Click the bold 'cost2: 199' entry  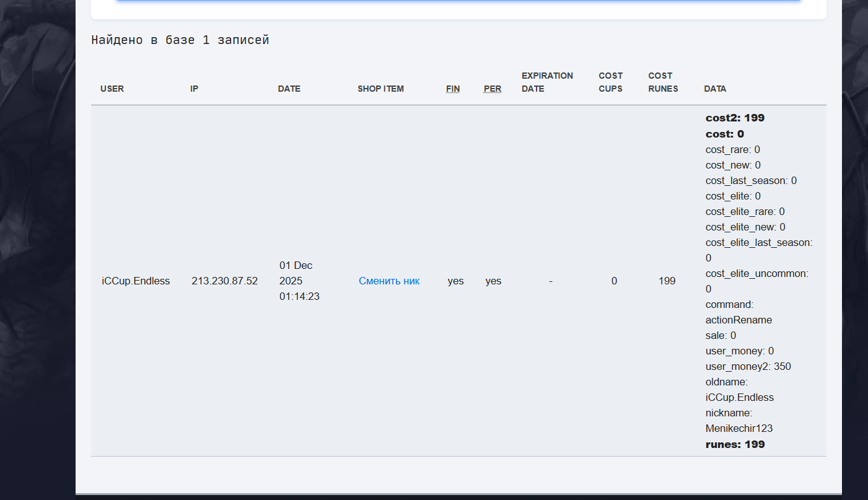pyautogui.click(x=735, y=118)
